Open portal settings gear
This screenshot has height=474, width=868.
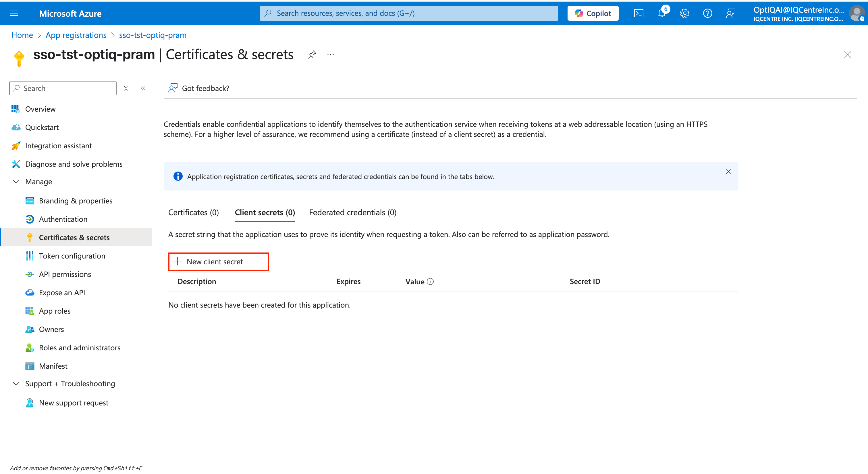[685, 13]
